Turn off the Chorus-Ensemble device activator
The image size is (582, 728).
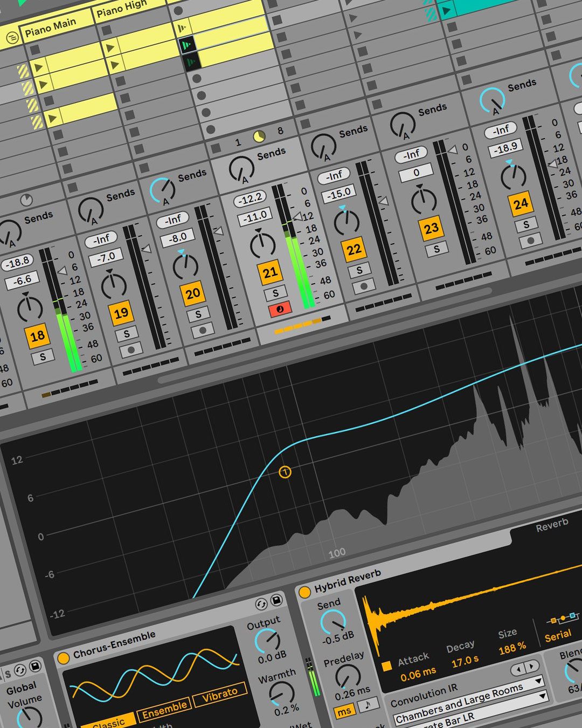[x=64, y=658]
